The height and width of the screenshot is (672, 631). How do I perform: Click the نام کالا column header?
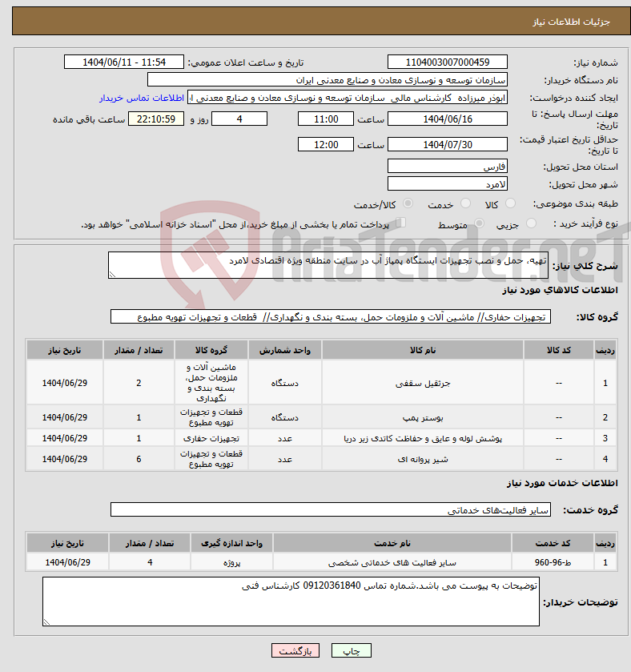(x=422, y=350)
